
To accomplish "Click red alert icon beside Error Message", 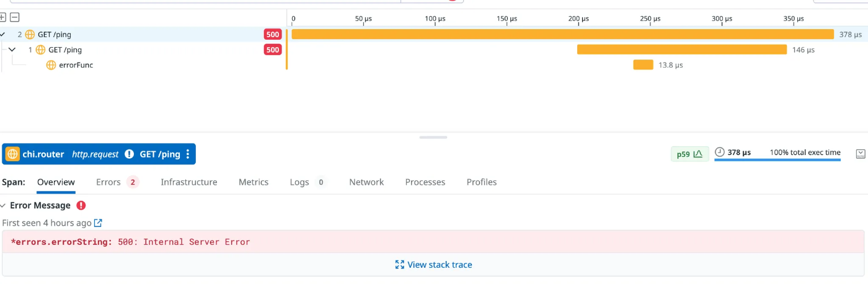I will click(81, 205).
